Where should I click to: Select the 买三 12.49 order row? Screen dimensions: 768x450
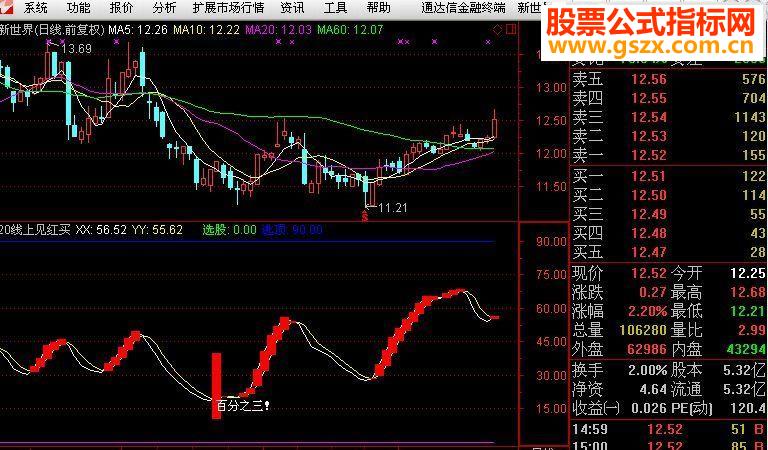pos(669,214)
